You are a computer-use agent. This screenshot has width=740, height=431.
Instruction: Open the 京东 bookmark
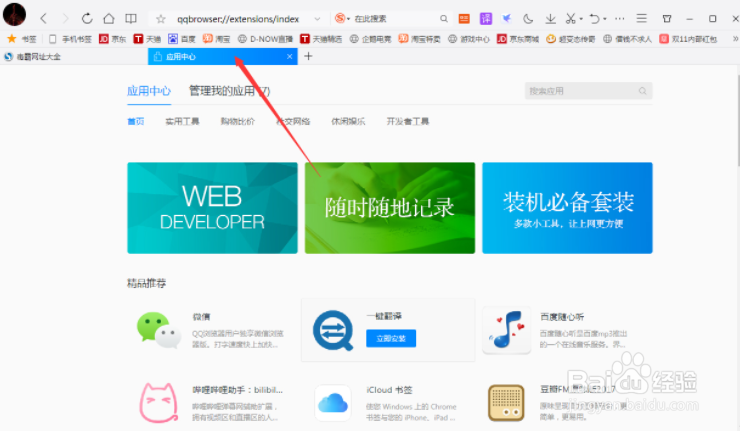pos(112,39)
